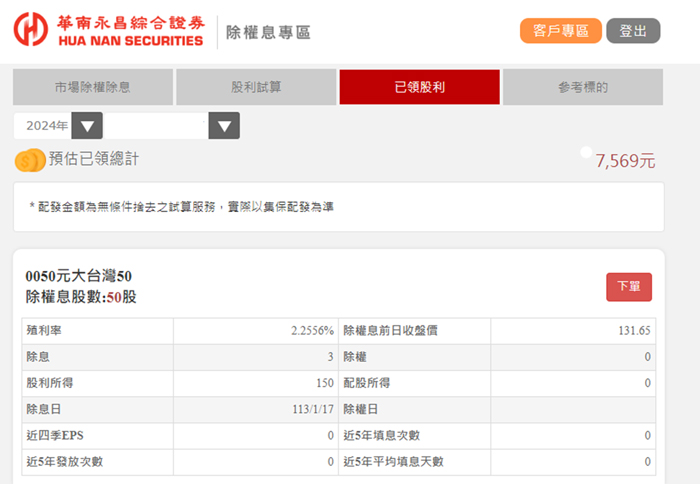Click the 近5年平均填息天數 label
Screen dimensions: 700x484
pos(393,462)
